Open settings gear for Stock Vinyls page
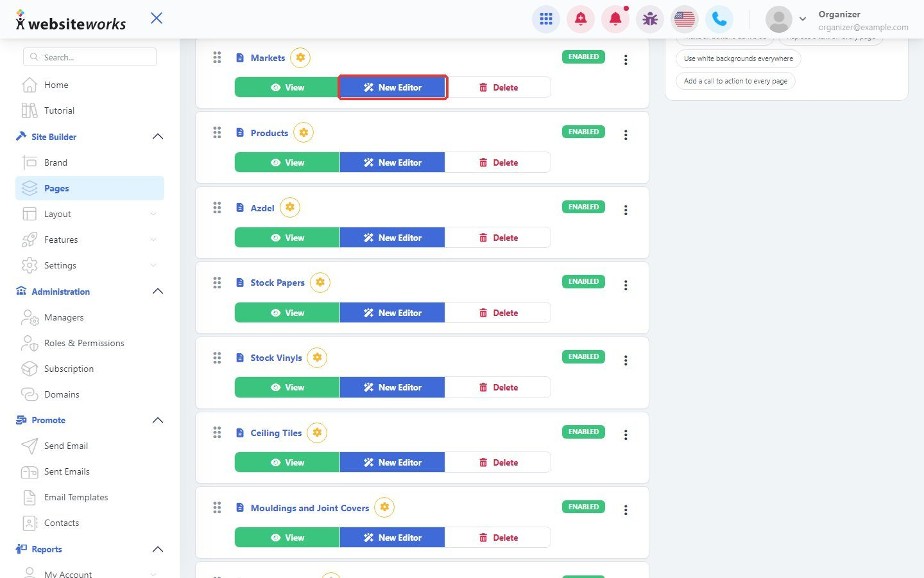The height and width of the screenshot is (578, 924). tap(317, 358)
